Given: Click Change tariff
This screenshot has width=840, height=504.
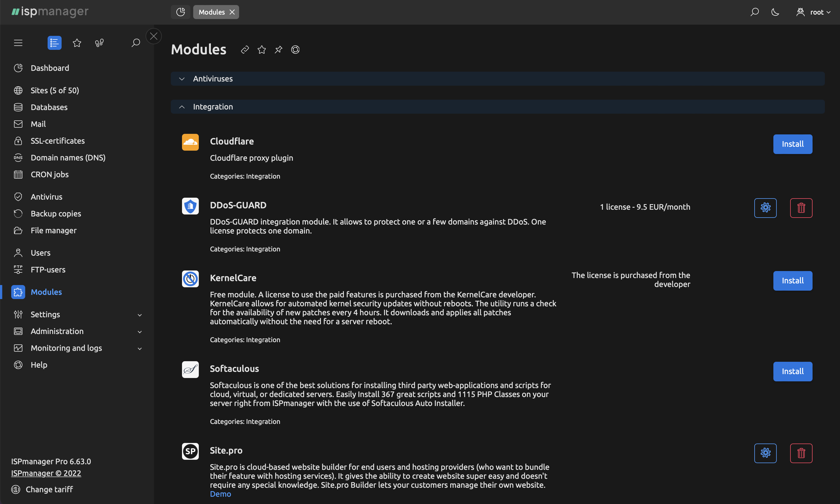Looking at the screenshot, I should [42, 489].
